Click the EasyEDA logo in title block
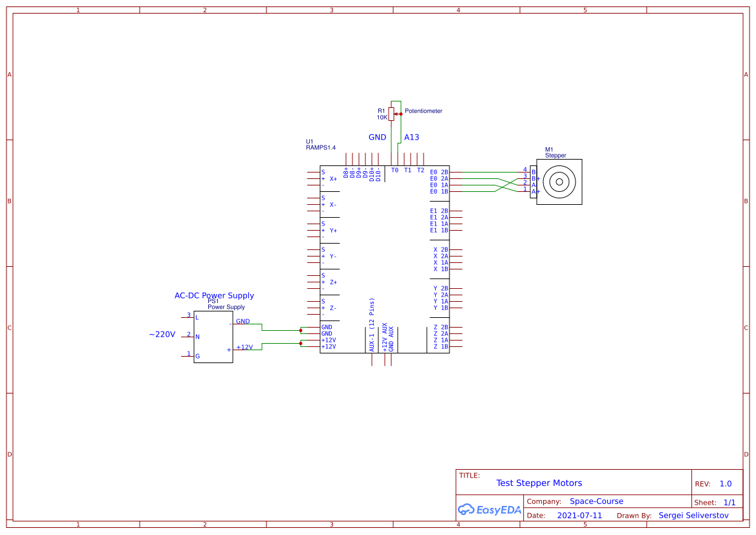The width and height of the screenshot is (756, 535). (489, 509)
